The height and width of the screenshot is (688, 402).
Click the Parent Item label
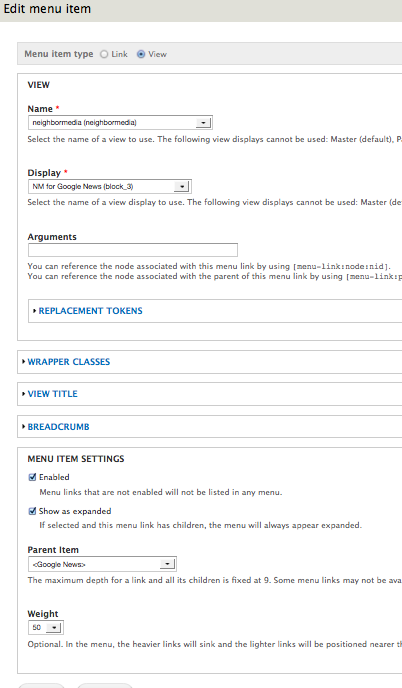point(53,550)
